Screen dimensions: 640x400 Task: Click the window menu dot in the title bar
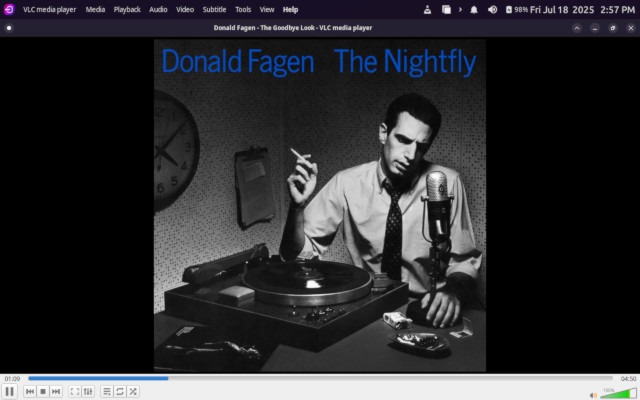[x=9, y=28]
